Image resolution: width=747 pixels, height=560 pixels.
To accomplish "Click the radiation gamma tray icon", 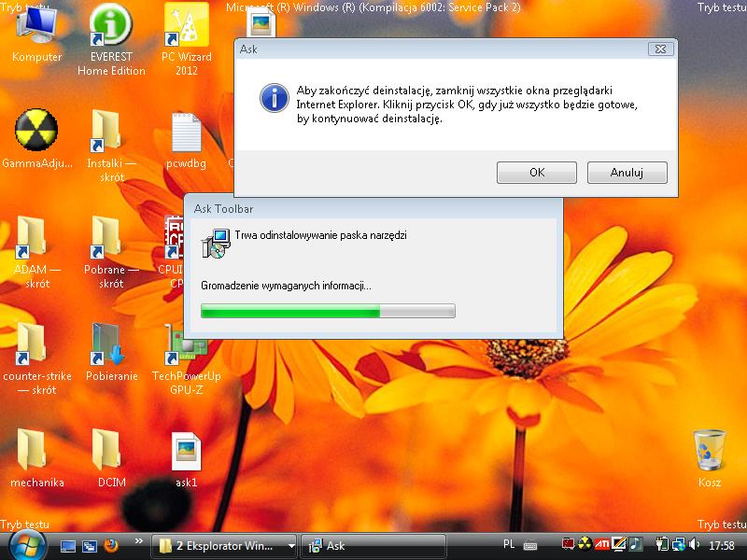I will (x=585, y=544).
